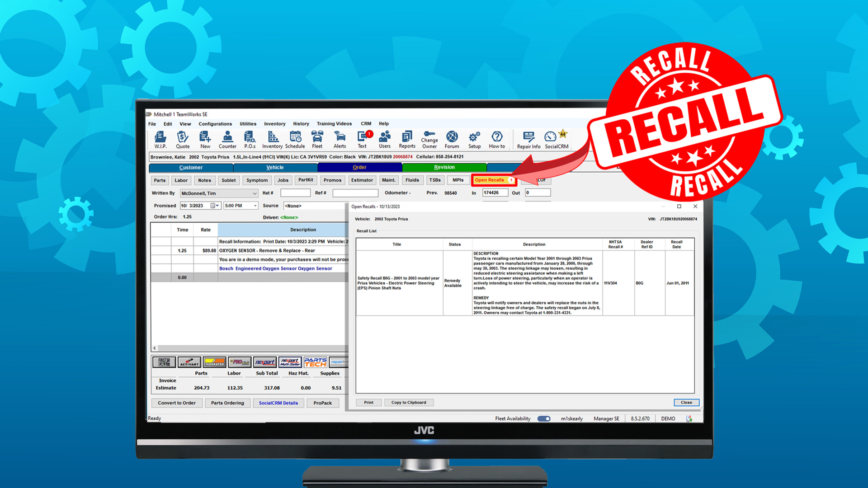Open the Setup gears icon
This screenshot has height=488, width=868.
click(x=474, y=140)
